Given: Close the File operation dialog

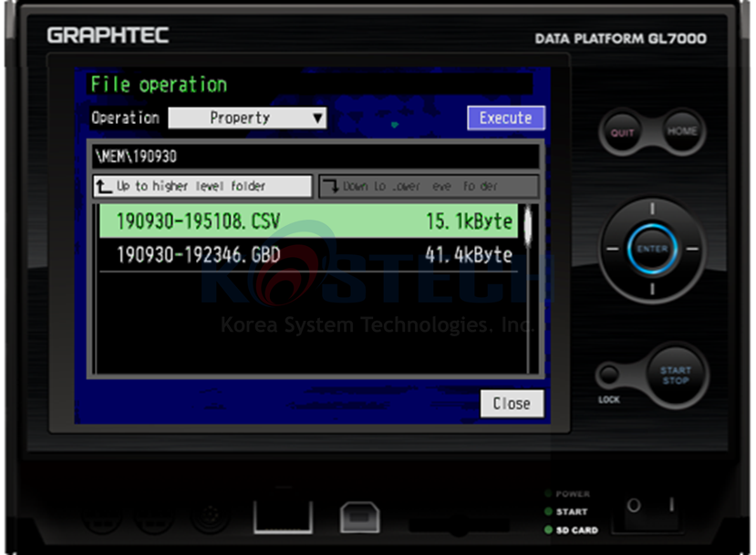Looking at the screenshot, I should [x=512, y=403].
